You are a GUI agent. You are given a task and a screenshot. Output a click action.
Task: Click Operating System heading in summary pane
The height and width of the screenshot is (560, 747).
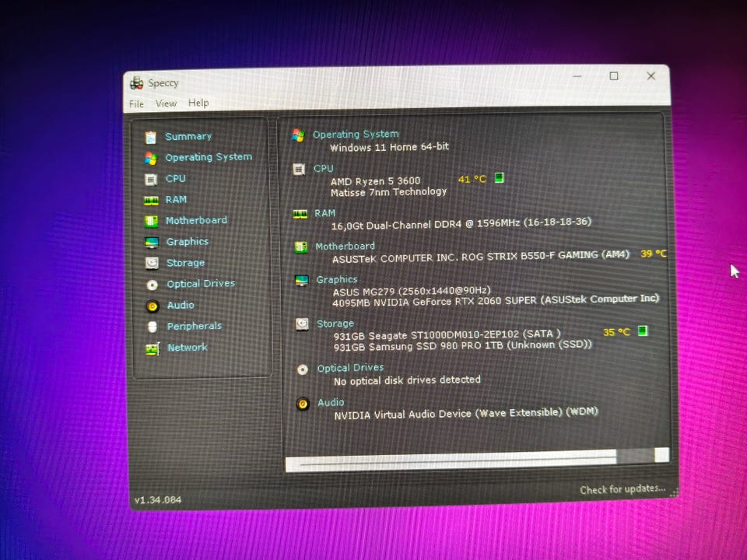click(356, 135)
